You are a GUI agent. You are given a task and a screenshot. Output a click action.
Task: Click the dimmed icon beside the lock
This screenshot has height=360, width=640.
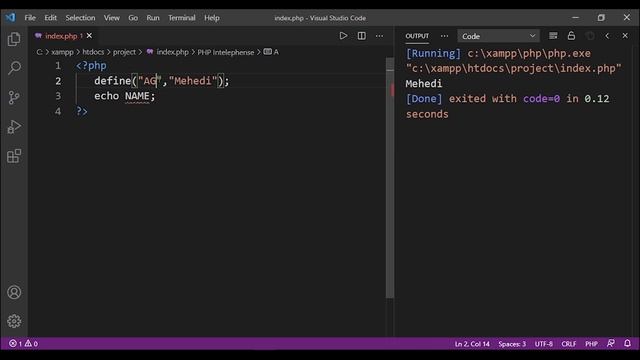(590, 36)
